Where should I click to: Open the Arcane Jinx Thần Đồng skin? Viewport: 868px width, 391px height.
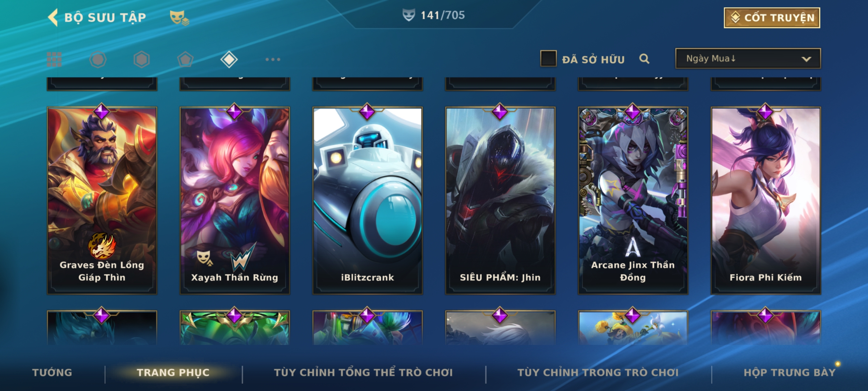click(x=633, y=200)
